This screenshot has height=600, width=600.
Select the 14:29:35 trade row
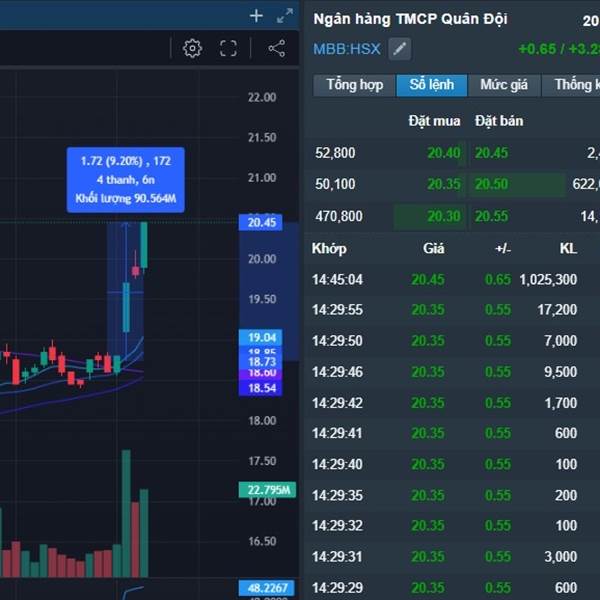point(452,496)
